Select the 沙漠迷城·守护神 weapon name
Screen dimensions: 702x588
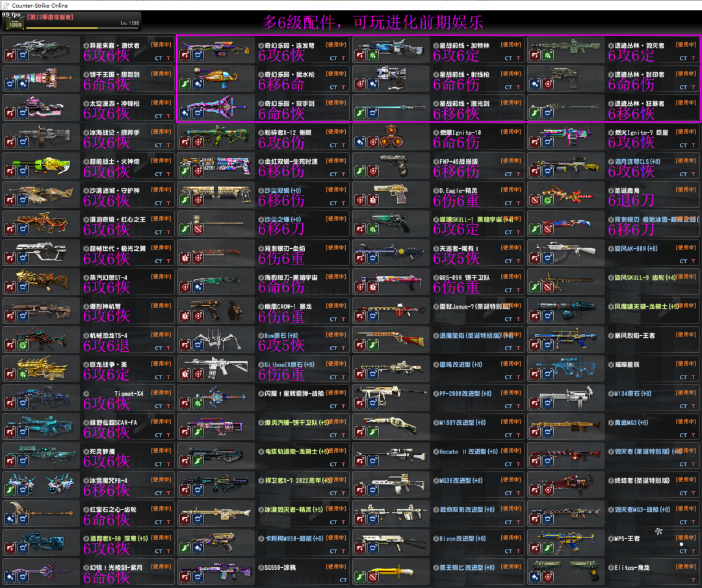click(114, 190)
